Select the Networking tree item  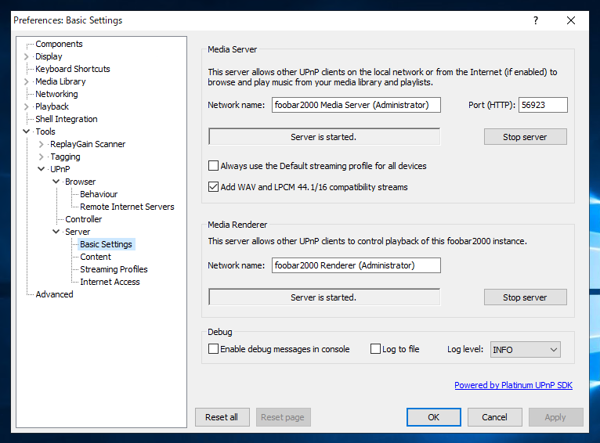(57, 94)
